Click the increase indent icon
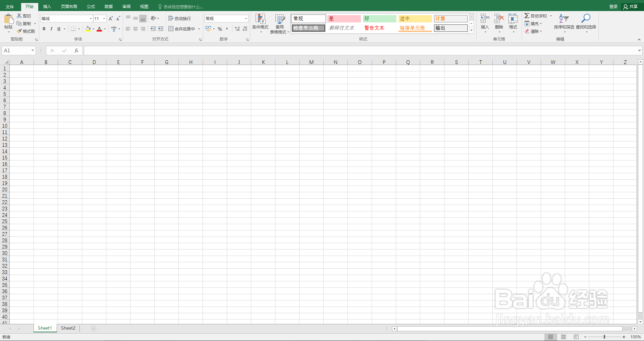The image size is (644, 341). point(161,29)
